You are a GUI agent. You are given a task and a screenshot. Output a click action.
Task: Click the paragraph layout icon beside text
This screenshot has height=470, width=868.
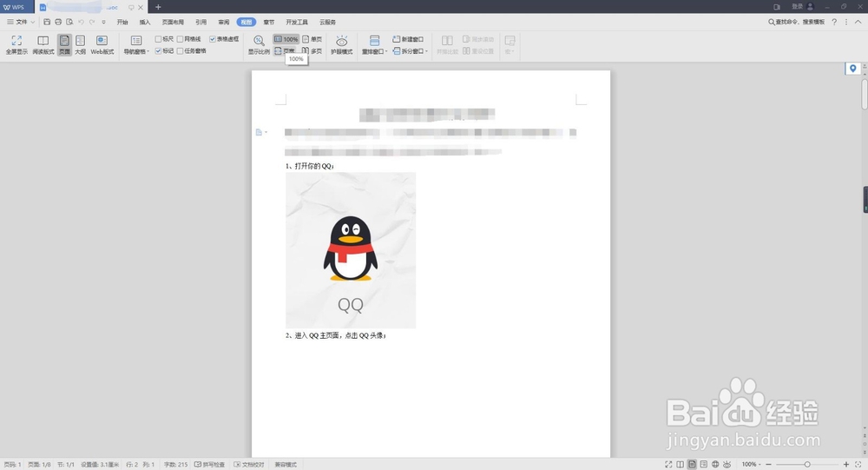[259, 132]
